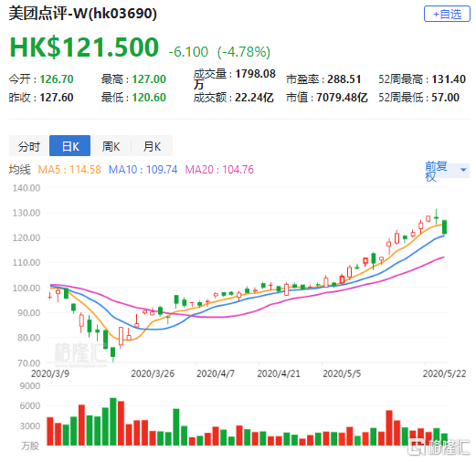Click the stock title 美团点评-W(hk03690)
The height and width of the screenshot is (462, 476).
click(82, 14)
